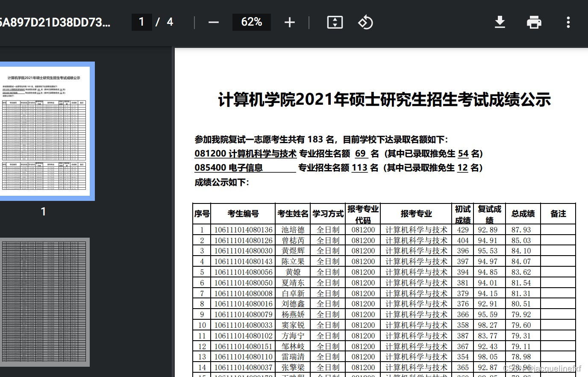Viewport: 588px width, 377px height.
Task: Download the PDF file
Action: tap(500, 22)
